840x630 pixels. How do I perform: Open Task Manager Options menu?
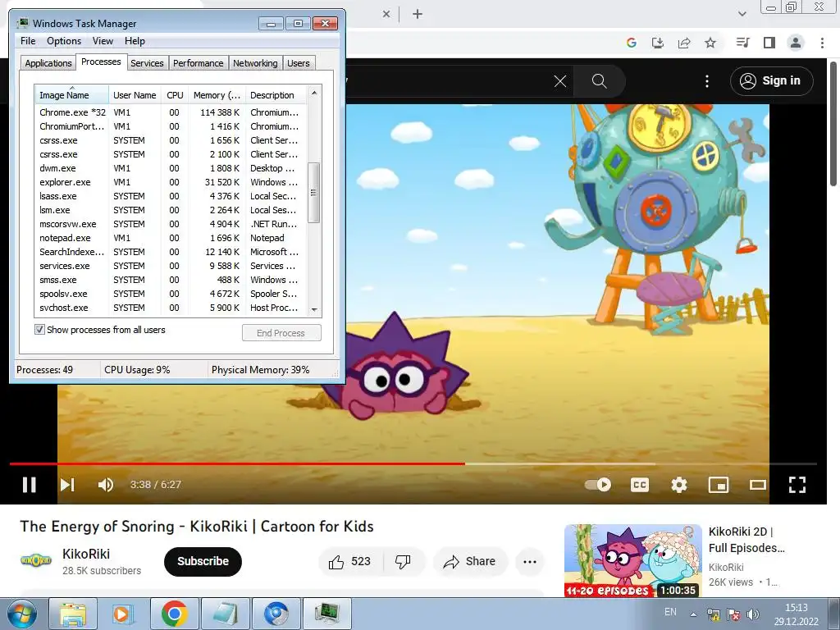pyautogui.click(x=64, y=41)
